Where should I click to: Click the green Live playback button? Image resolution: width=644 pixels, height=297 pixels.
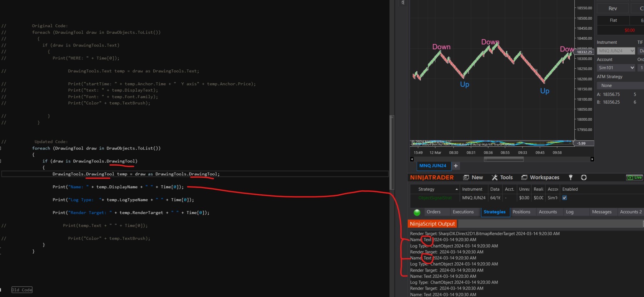(x=634, y=177)
